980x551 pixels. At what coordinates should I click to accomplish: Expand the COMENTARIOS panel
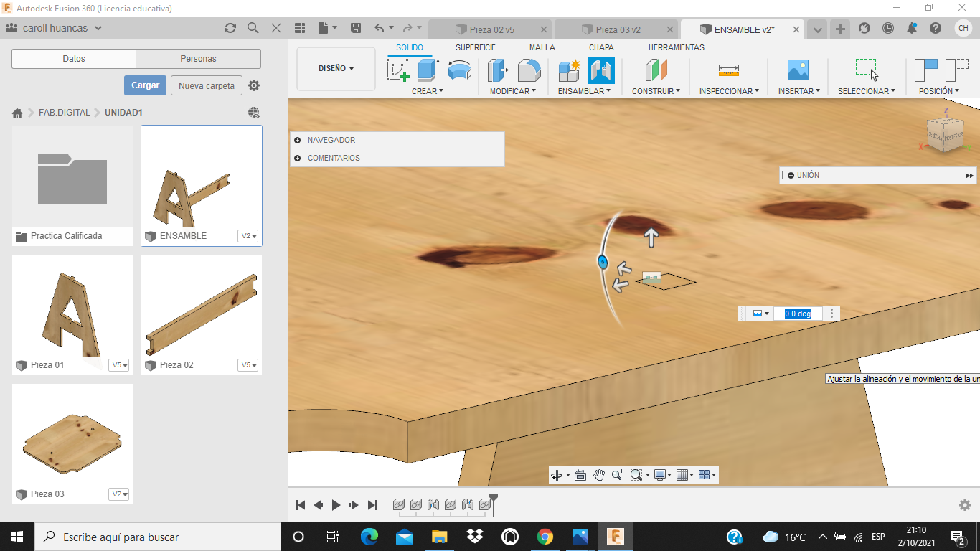[297, 158]
